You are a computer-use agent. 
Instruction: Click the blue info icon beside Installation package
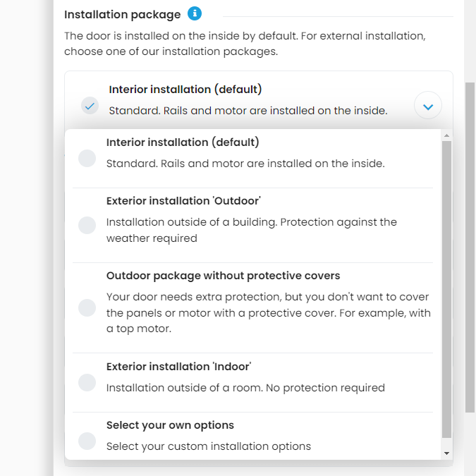[x=195, y=13]
